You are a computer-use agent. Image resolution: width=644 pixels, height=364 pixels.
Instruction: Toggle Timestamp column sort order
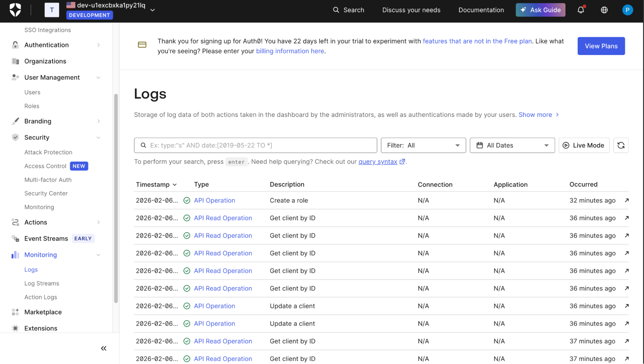[x=156, y=185]
